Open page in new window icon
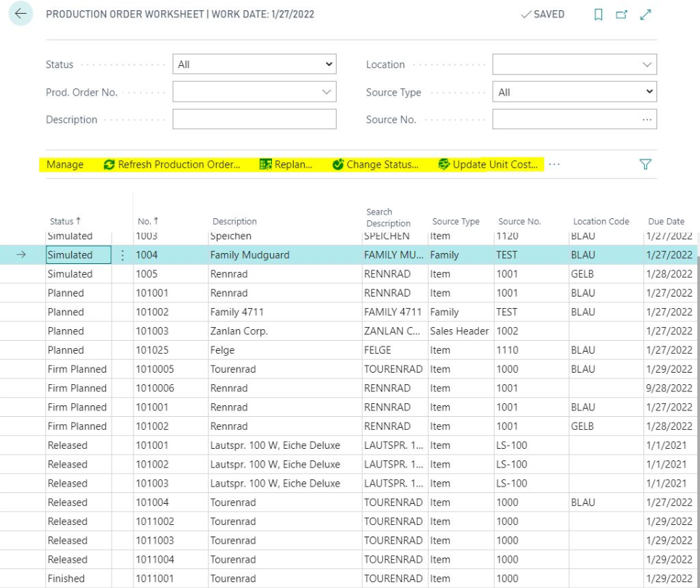700x588 pixels. point(622,15)
